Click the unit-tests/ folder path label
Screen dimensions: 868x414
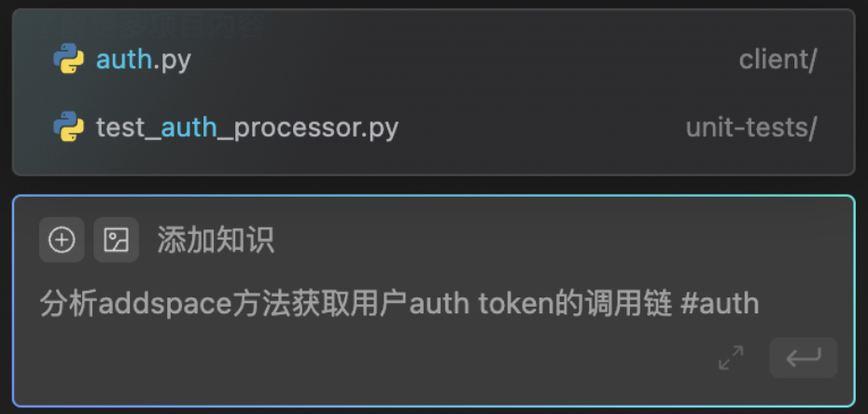tap(751, 128)
